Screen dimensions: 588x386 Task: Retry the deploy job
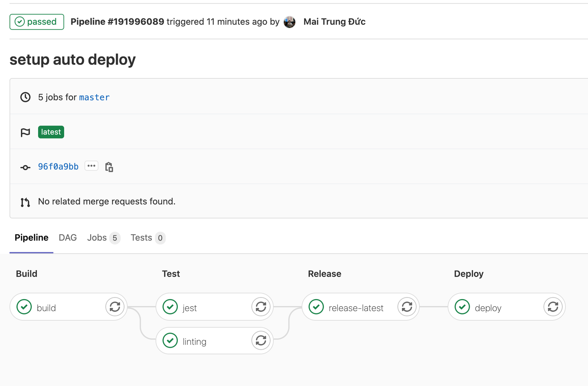[553, 307]
